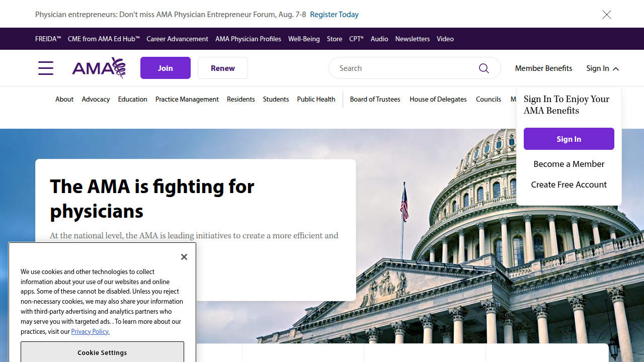
Task: Open Video section
Action: pyautogui.click(x=445, y=39)
